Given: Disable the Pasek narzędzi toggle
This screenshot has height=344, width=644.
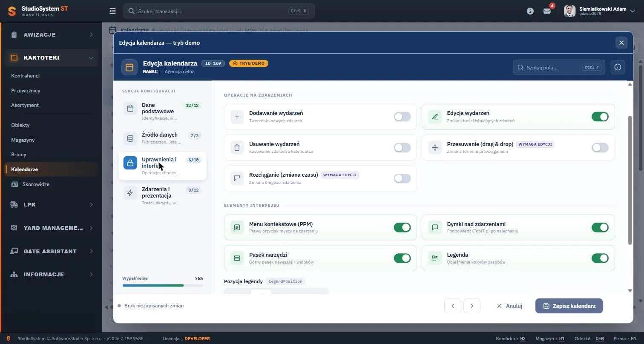Looking at the screenshot, I should [x=402, y=258].
